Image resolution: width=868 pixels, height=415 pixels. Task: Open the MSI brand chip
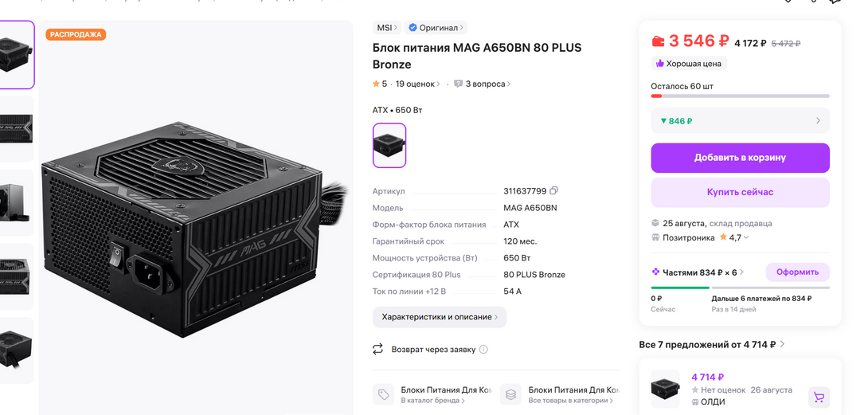click(386, 28)
